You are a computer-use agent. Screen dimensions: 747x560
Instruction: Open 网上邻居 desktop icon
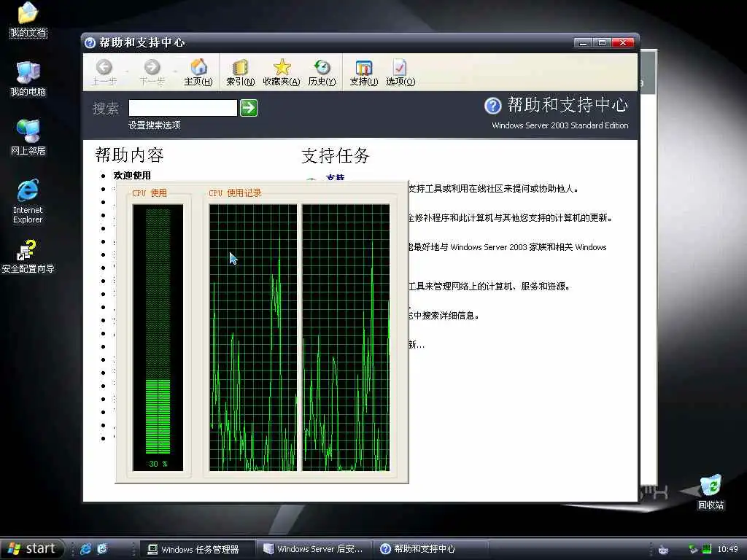[x=28, y=138]
